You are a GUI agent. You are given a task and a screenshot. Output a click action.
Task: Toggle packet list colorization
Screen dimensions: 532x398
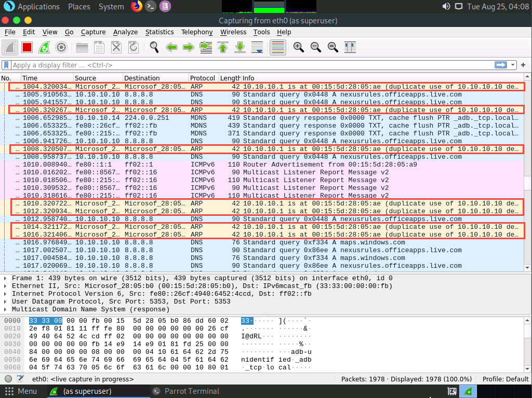pos(278,47)
